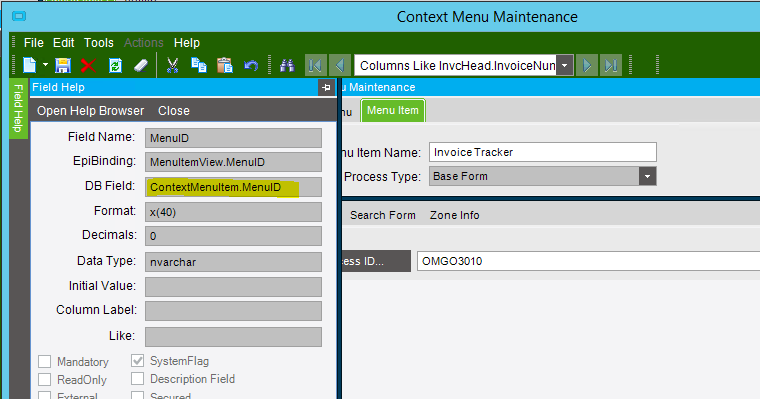Toggle the ReadOnly checkbox
This screenshot has width=760, height=399.
(45, 379)
